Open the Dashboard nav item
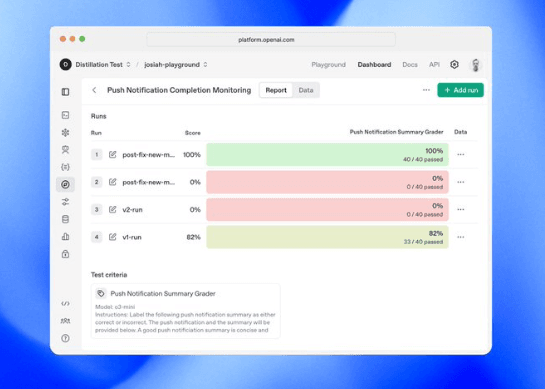Screen dimensions: 545x389 coord(374,65)
